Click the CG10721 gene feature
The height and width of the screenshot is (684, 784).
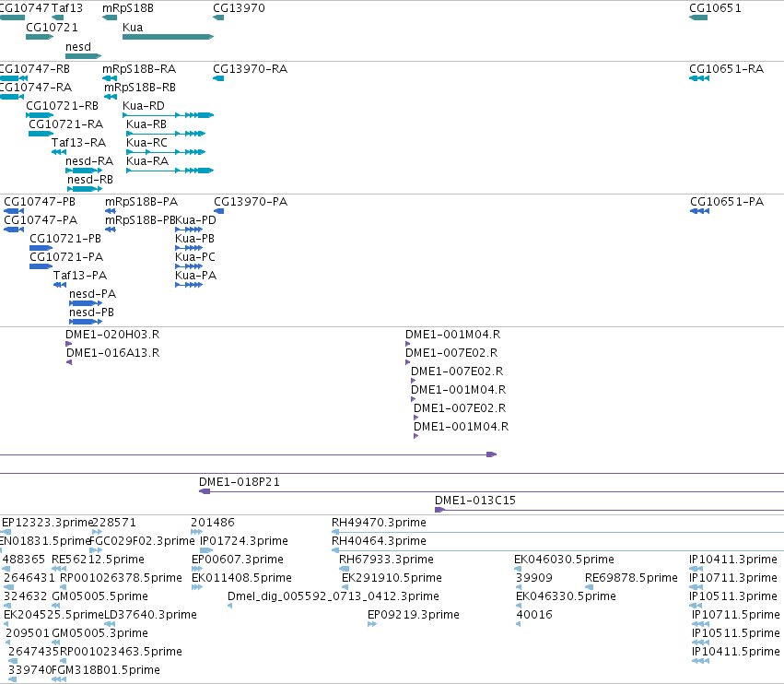[x=40, y=37]
